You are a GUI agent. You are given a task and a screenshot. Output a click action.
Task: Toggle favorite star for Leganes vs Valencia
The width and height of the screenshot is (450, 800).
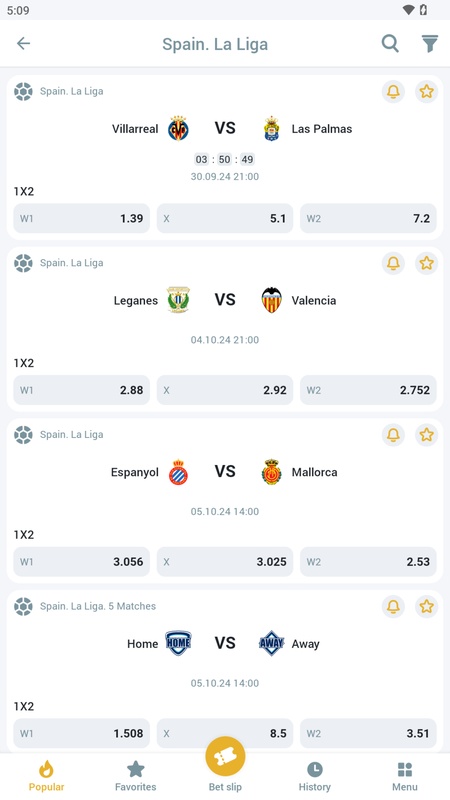tap(427, 263)
